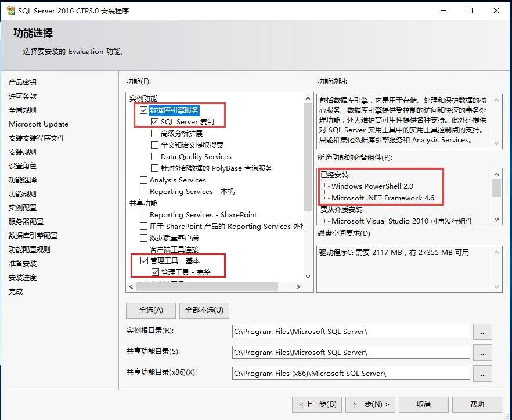This screenshot has width=512, height=420.
Task: Select 产品密钥 step on the left
Action: [x=26, y=81]
